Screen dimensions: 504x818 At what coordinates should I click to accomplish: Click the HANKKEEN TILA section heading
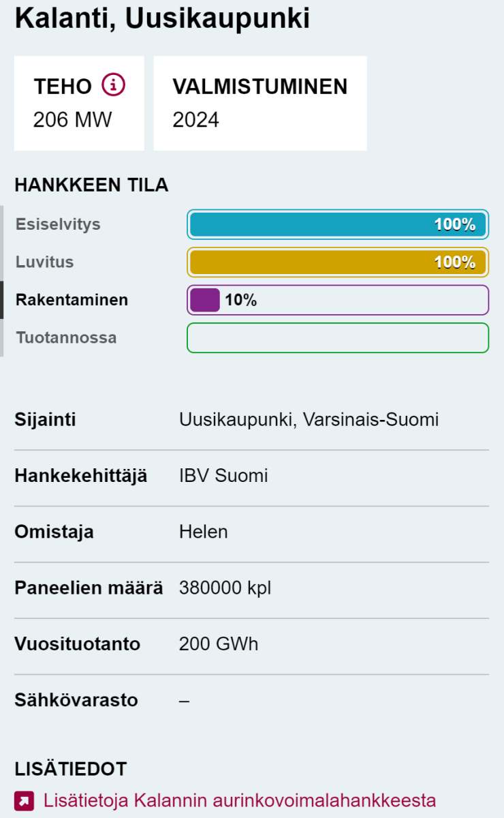click(91, 185)
